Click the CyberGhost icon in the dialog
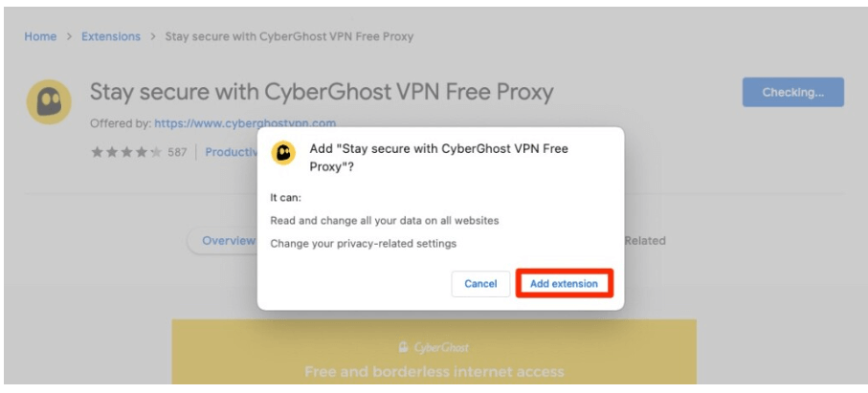Viewport: 868px width, 393px height. pyautogui.click(x=283, y=152)
